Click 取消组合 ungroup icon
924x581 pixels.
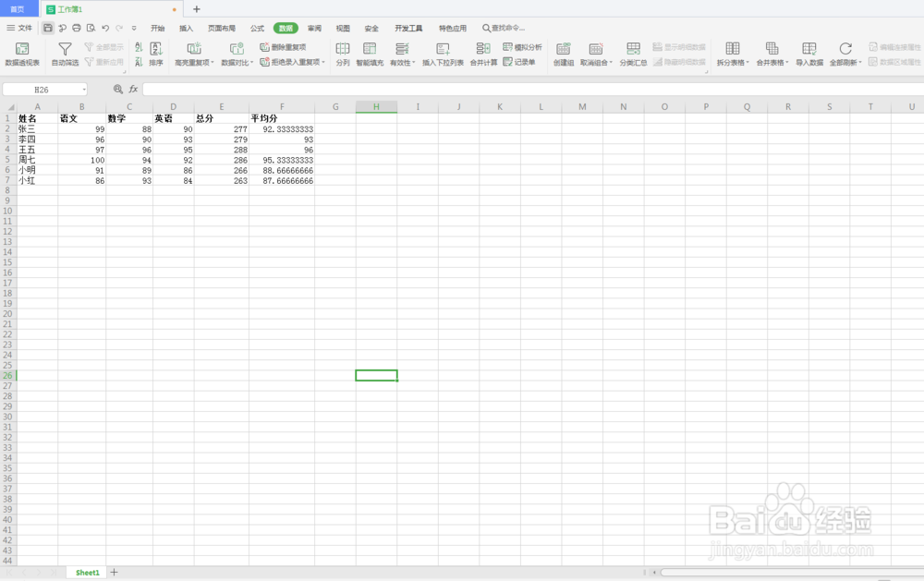pyautogui.click(x=596, y=49)
